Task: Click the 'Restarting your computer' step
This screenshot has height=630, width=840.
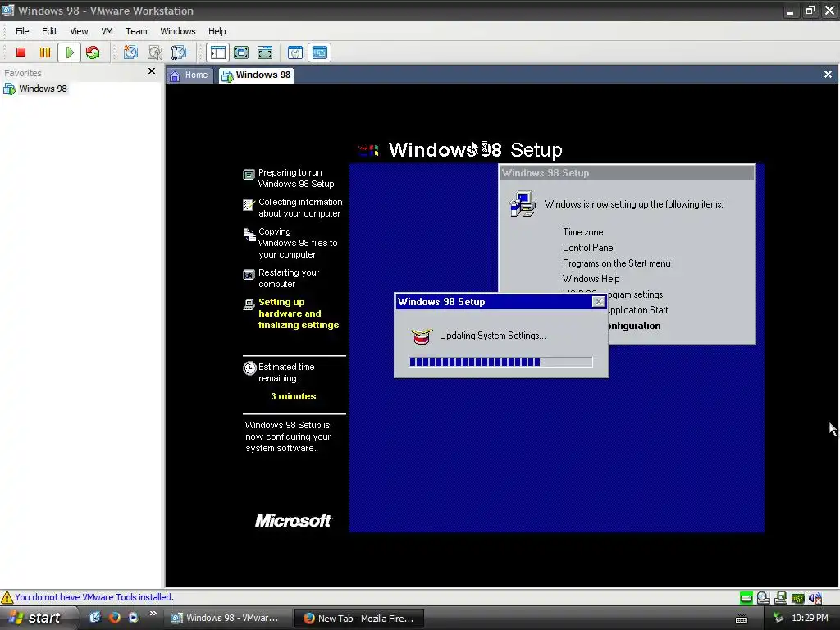Action: coord(288,278)
